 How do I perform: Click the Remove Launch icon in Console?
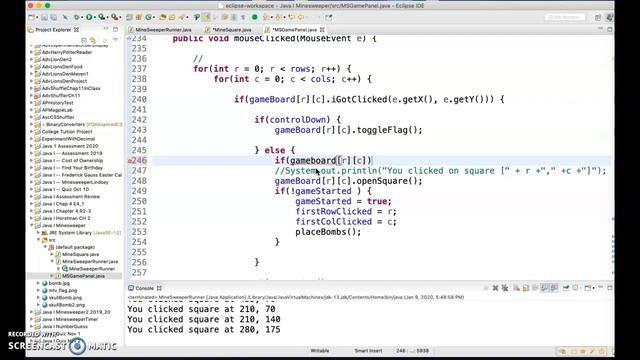click(x=495, y=288)
